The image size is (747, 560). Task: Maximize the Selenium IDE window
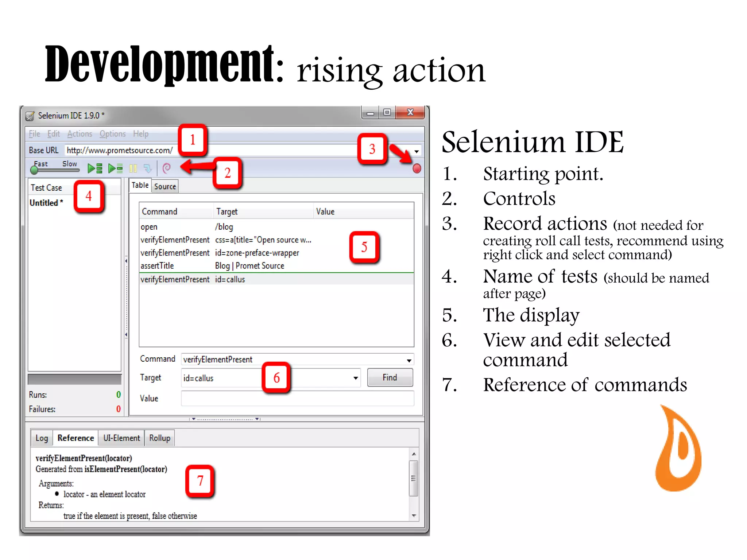[x=387, y=112]
